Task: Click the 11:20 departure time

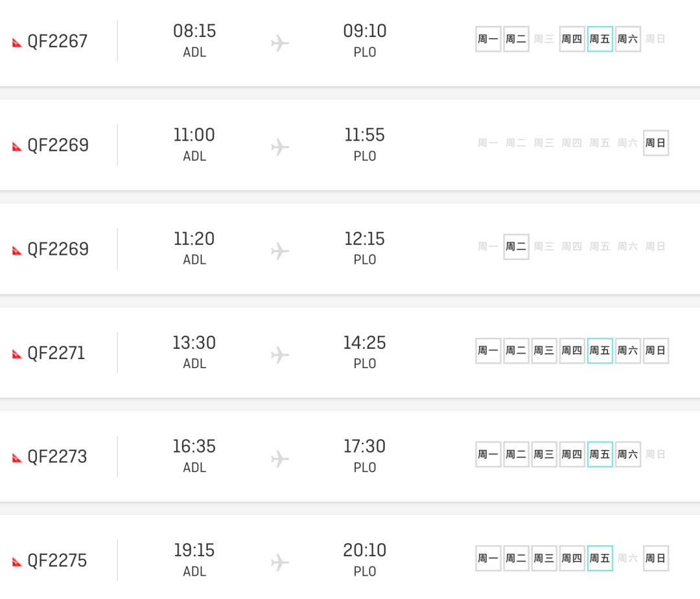Action: tap(194, 239)
